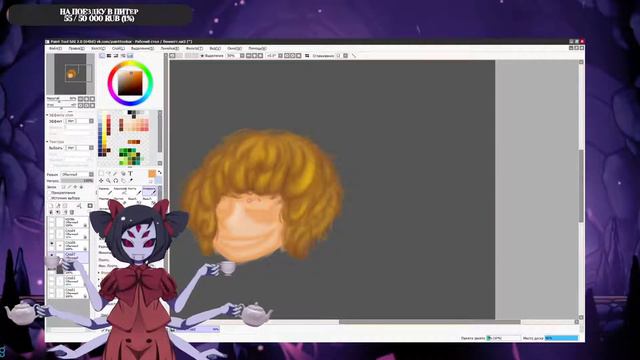Open the Правка menu
The height and width of the screenshot is (360, 640).
pos(77,48)
